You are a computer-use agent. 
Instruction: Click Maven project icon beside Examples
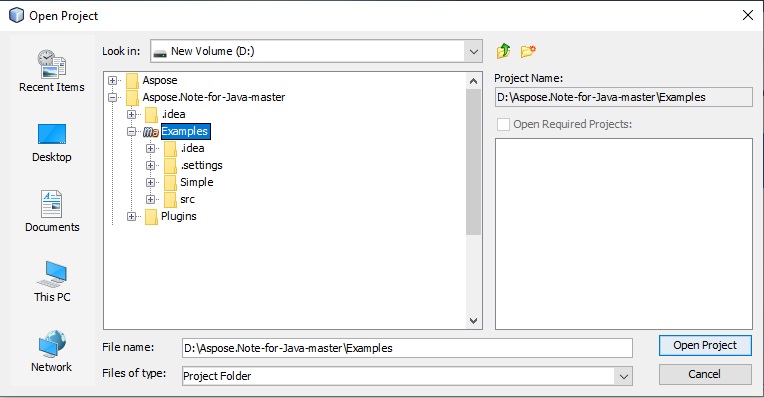click(x=151, y=132)
